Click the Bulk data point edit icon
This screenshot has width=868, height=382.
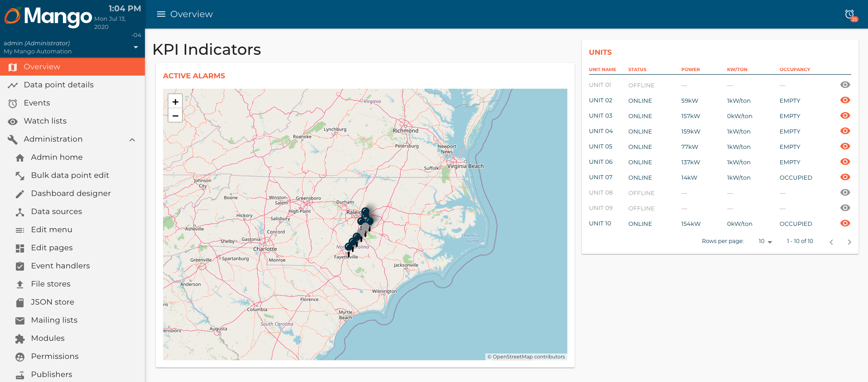click(x=20, y=176)
